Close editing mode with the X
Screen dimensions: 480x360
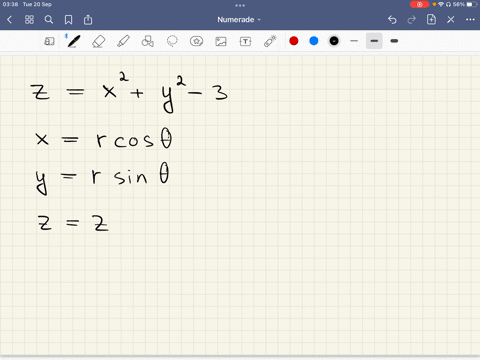coord(451,20)
